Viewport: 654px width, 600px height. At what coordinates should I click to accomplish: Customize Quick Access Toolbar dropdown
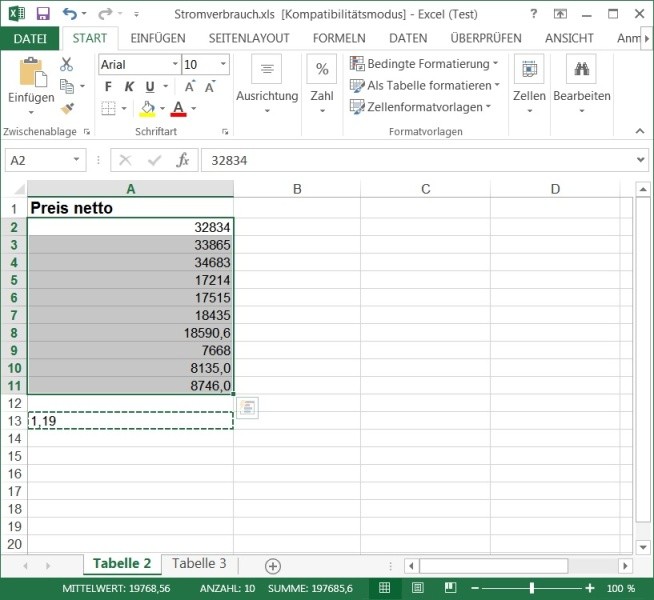click(x=136, y=14)
